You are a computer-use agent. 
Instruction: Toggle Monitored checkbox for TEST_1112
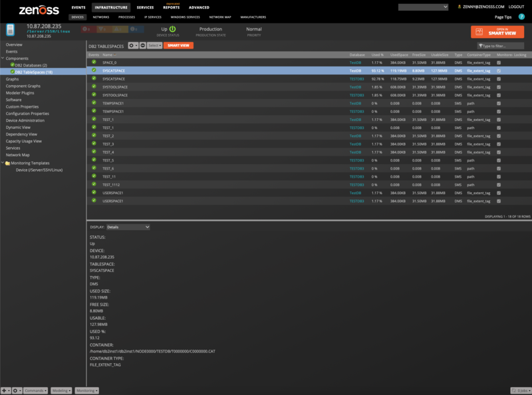pos(499,185)
